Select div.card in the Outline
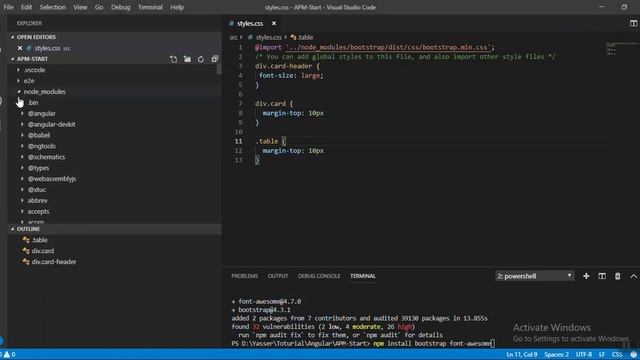 42,251
